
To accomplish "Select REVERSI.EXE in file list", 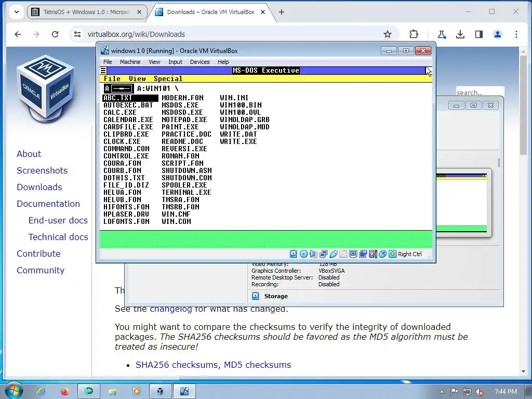I will 184,149.
